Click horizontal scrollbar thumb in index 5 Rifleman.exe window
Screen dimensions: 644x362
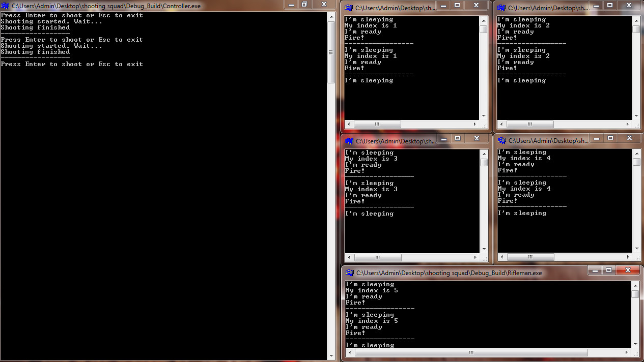tap(471, 352)
